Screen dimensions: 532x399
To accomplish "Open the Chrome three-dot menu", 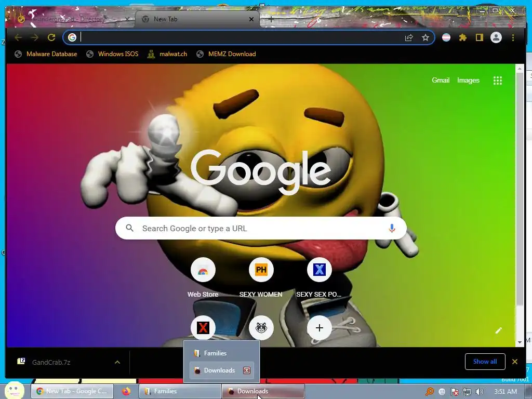I will pyautogui.click(x=513, y=37).
